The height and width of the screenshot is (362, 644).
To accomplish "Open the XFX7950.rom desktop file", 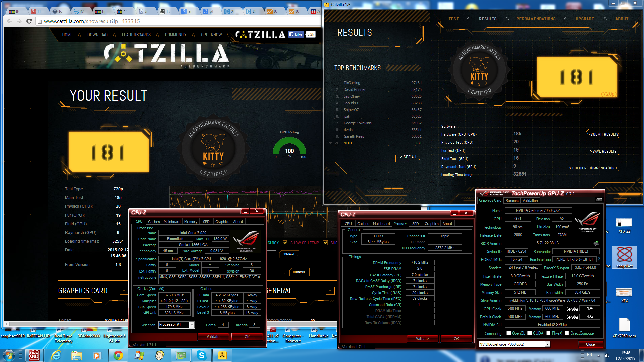I will point(624,328).
